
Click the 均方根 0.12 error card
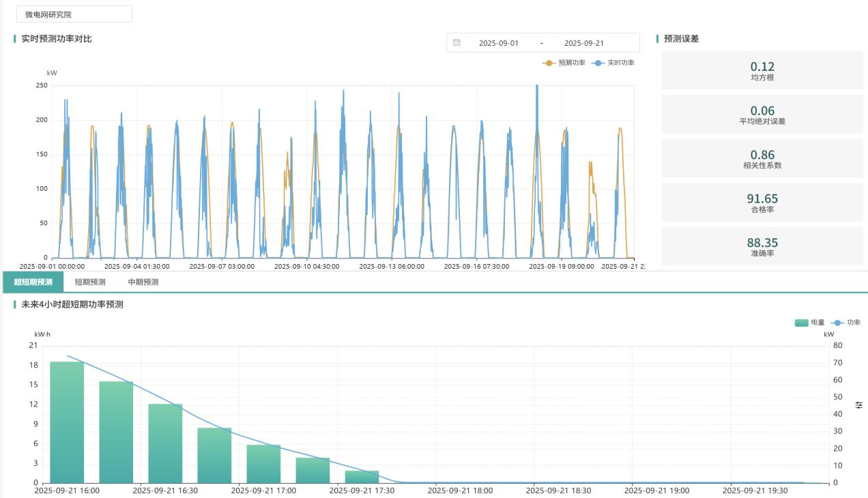pos(762,70)
